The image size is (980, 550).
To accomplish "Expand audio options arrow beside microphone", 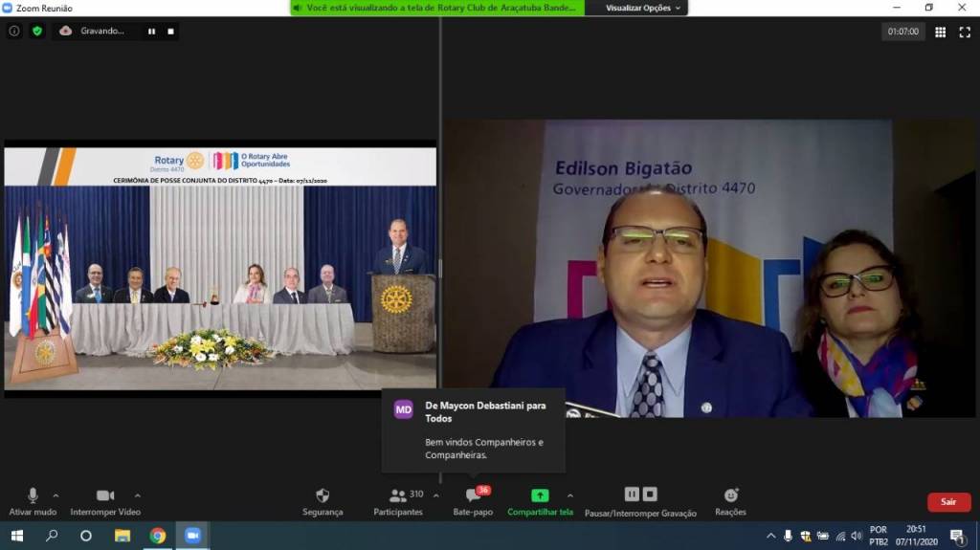I will pyautogui.click(x=56, y=495).
